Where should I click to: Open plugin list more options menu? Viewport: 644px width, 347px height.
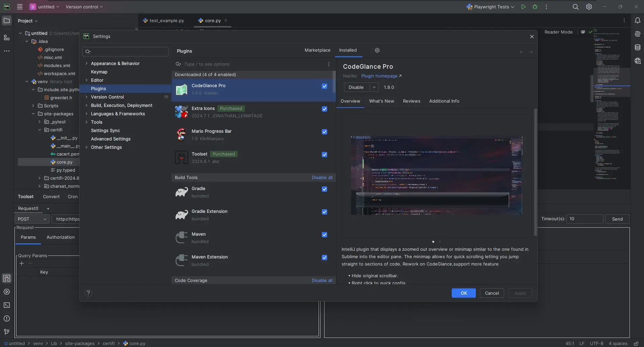tap(329, 64)
